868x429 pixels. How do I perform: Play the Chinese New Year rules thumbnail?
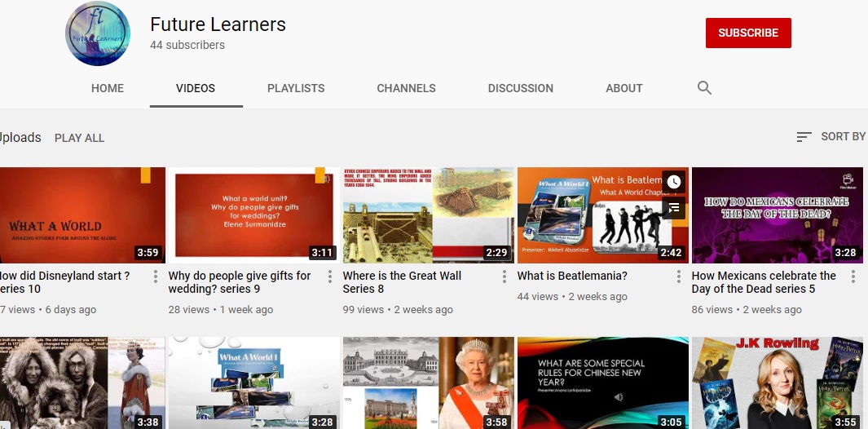603,383
